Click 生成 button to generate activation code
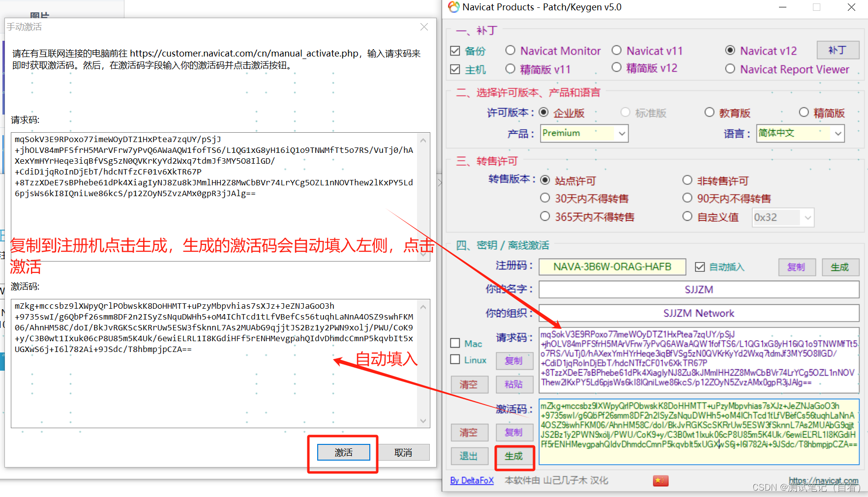 click(x=514, y=456)
